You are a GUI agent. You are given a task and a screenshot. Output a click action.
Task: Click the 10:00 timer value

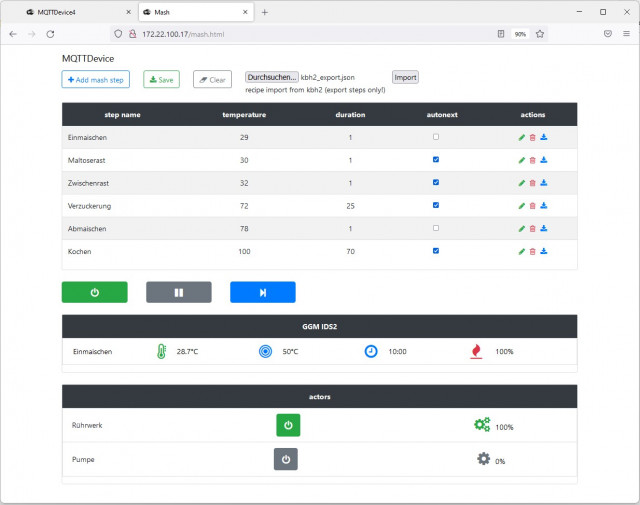pos(397,351)
